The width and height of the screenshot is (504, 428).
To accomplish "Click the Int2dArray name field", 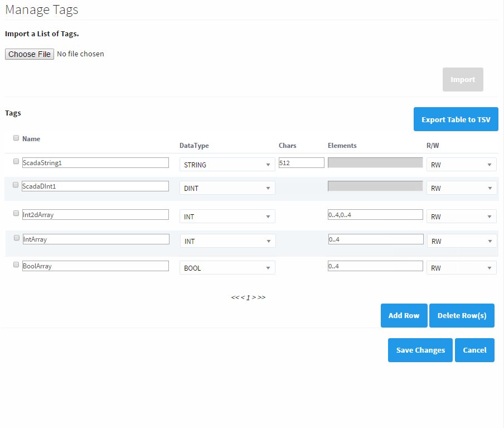I will coord(95,214).
